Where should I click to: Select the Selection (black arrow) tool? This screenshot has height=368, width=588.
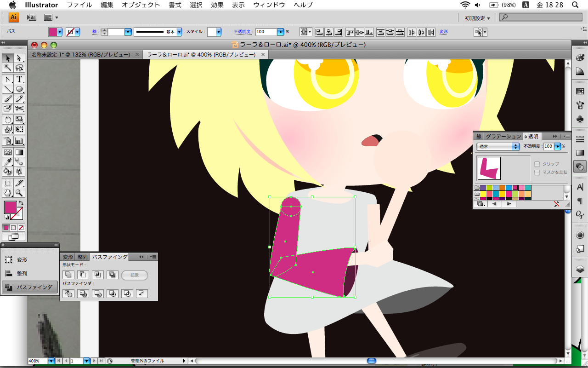tap(8, 58)
